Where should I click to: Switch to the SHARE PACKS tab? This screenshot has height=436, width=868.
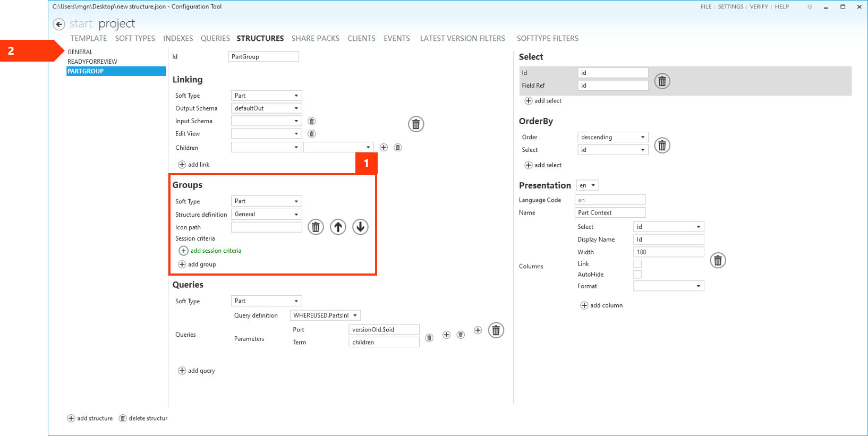click(315, 38)
